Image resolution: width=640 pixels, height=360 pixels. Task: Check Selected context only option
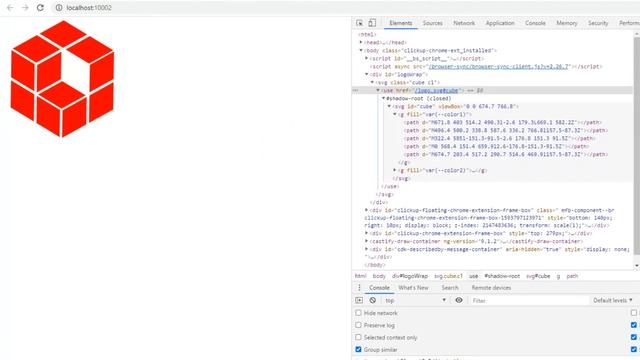click(x=358, y=338)
